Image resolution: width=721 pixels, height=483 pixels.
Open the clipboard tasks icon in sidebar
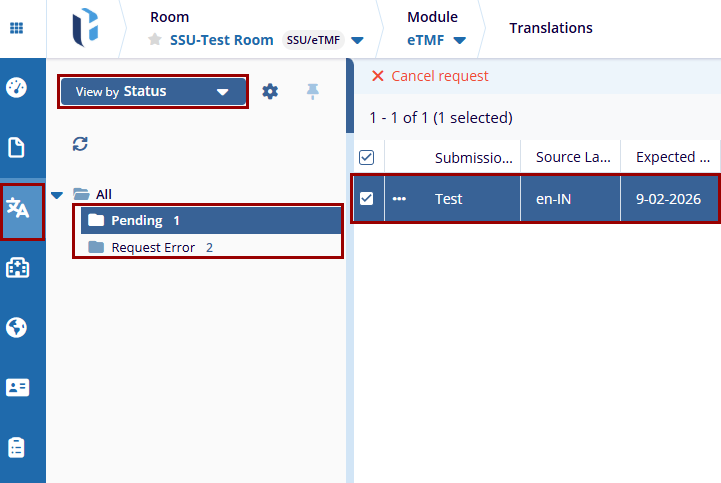(17, 446)
